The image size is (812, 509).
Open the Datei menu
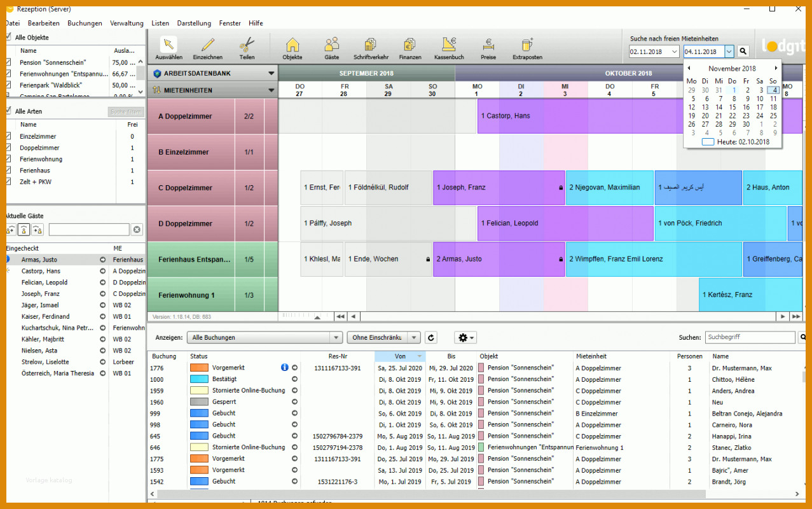pyautogui.click(x=12, y=23)
